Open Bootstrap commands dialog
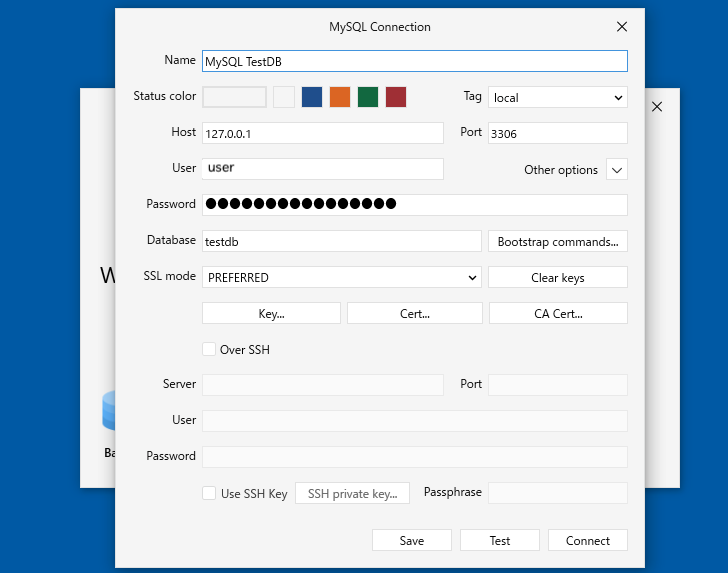The height and width of the screenshot is (573, 728). [x=558, y=241]
